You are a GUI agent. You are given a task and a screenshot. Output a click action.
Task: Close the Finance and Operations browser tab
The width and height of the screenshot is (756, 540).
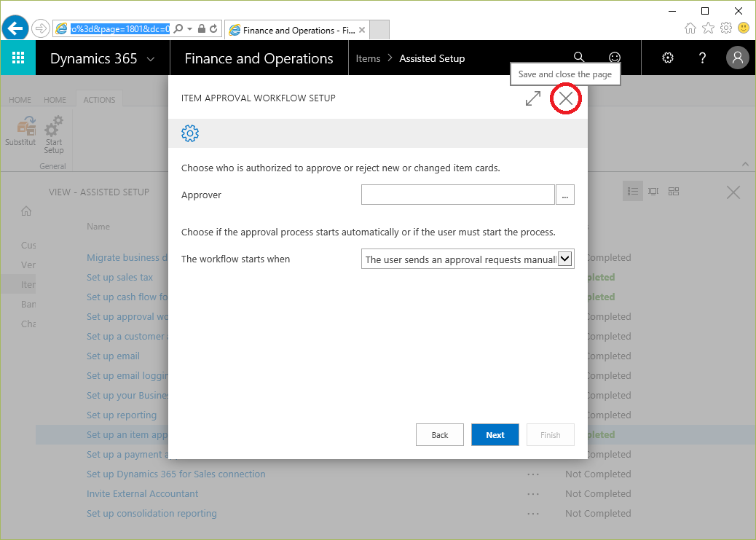pos(362,30)
